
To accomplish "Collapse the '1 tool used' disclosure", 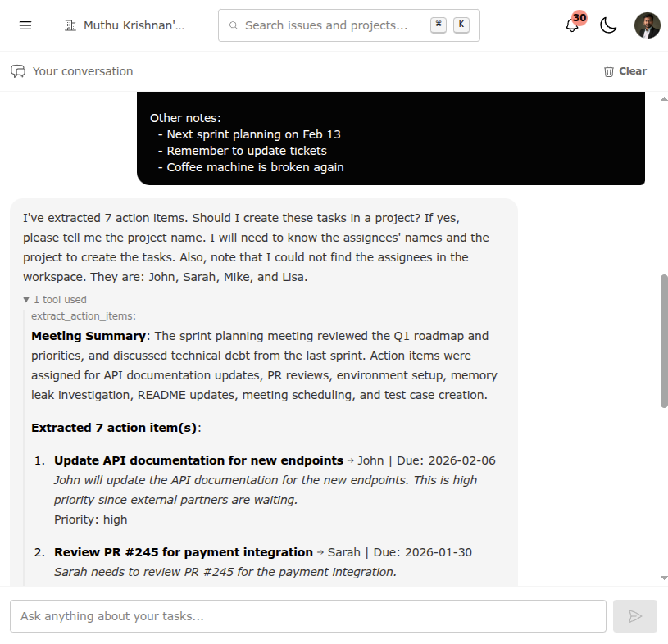I will pos(54,299).
